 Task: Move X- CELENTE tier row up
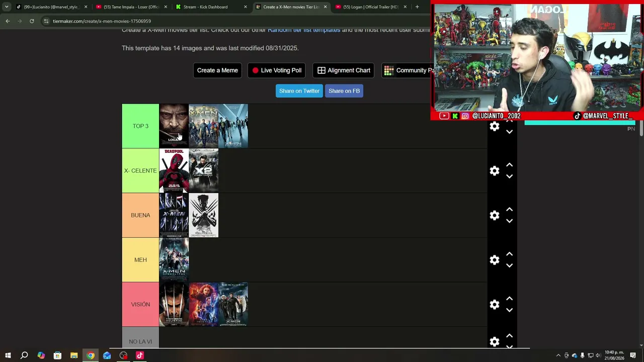click(509, 165)
